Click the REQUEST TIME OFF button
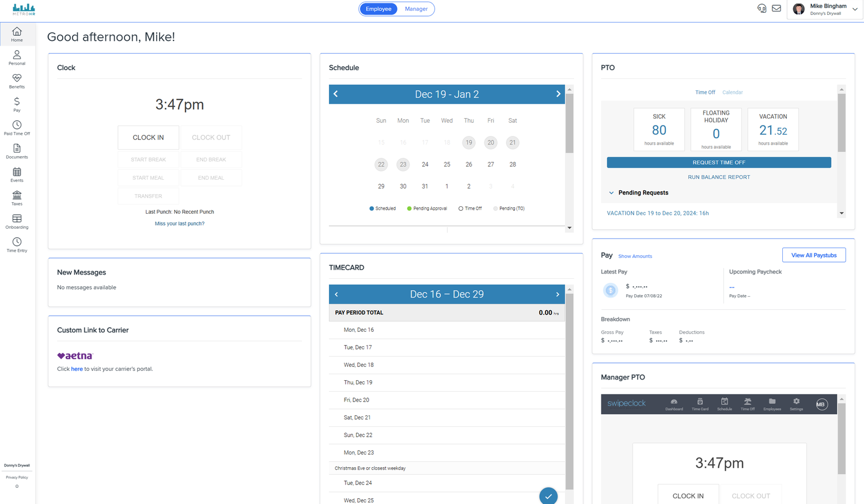Image resolution: width=864 pixels, height=504 pixels. pyautogui.click(x=718, y=162)
